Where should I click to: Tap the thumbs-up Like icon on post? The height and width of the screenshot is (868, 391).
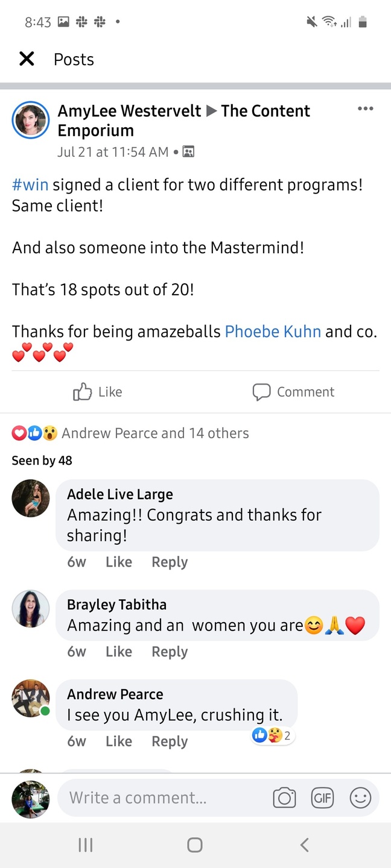[83, 392]
